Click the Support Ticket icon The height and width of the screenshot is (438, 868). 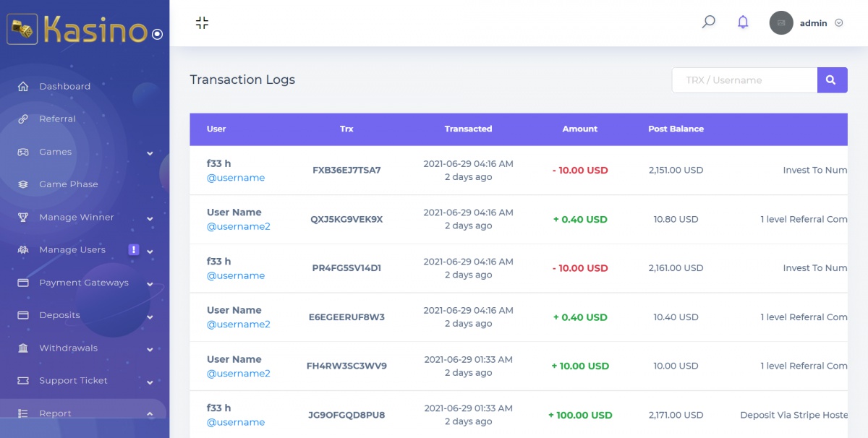click(x=23, y=381)
